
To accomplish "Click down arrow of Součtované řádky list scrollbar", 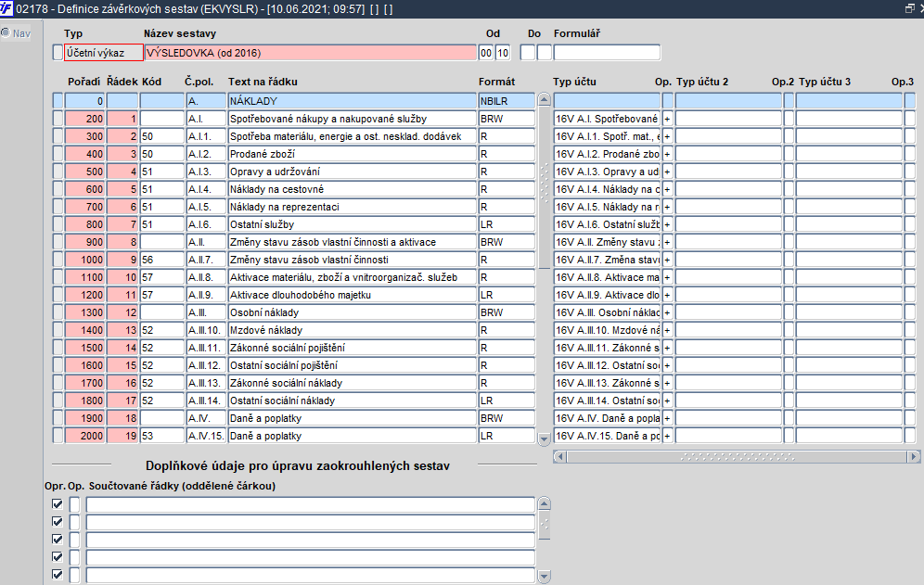I will click(544, 576).
